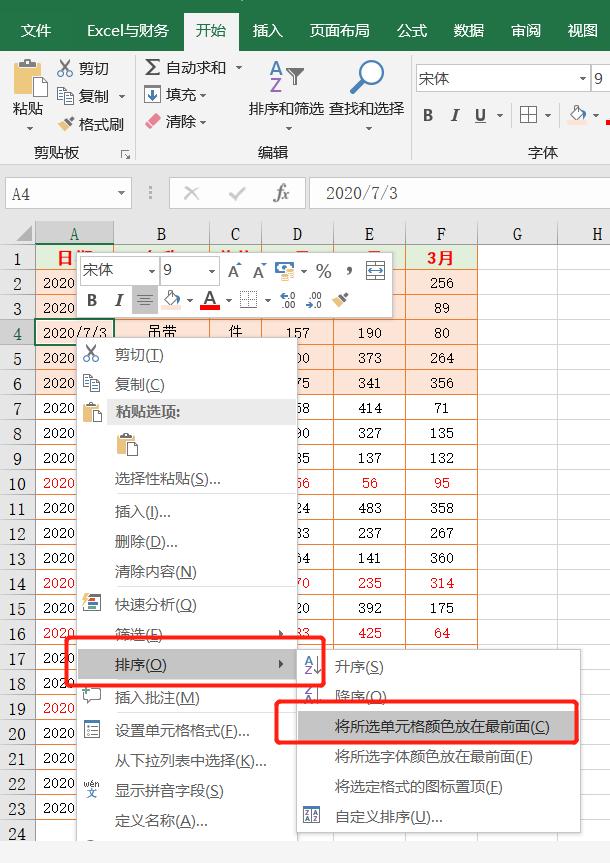Select 将所选单元格颜色放在最前面(C) in submenu

point(438,727)
